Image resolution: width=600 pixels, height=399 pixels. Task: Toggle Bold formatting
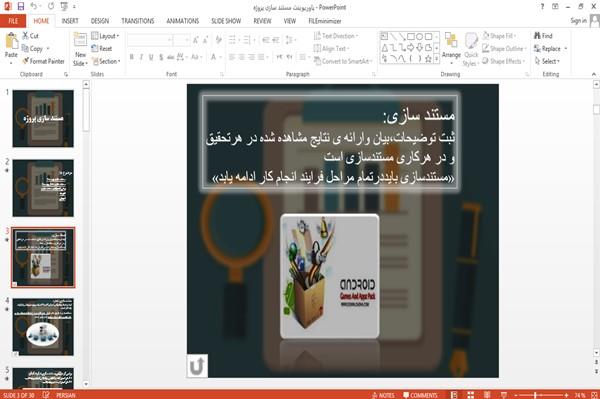[132, 57]
